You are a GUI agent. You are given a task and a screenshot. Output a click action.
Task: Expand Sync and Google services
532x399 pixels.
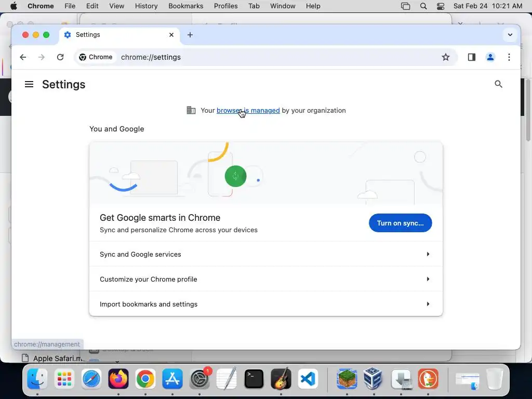click(265, 254)
